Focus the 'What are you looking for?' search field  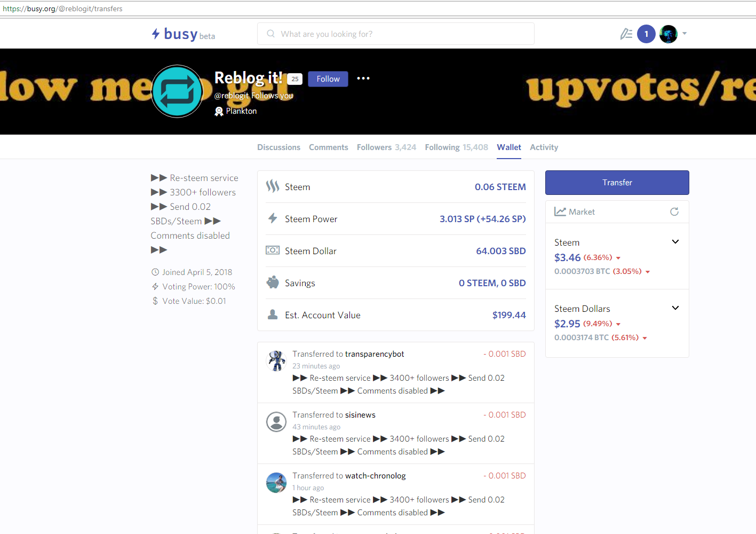click(x=396, y=34)
